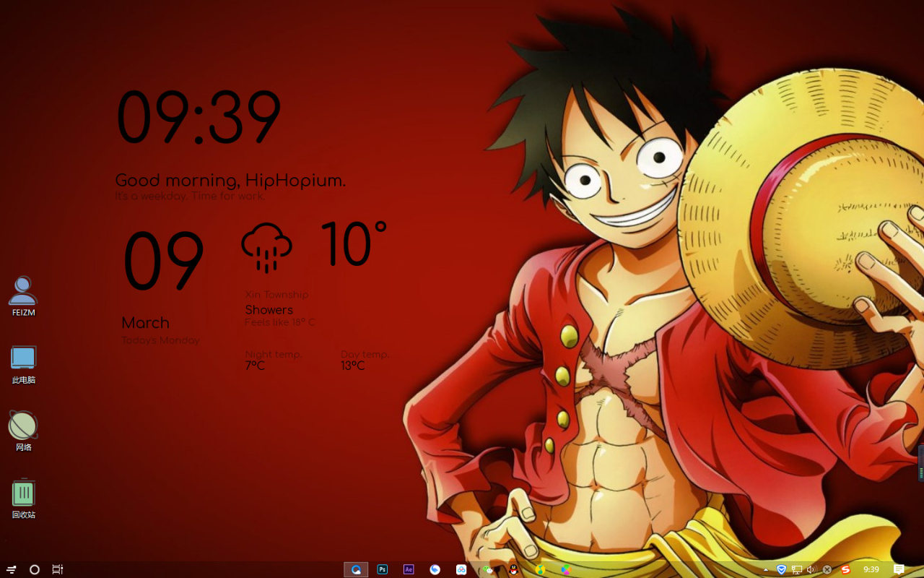Screen dimensions: 924x578
Task: Click the 'Xin Township' location label
Action: coord(276,295)
